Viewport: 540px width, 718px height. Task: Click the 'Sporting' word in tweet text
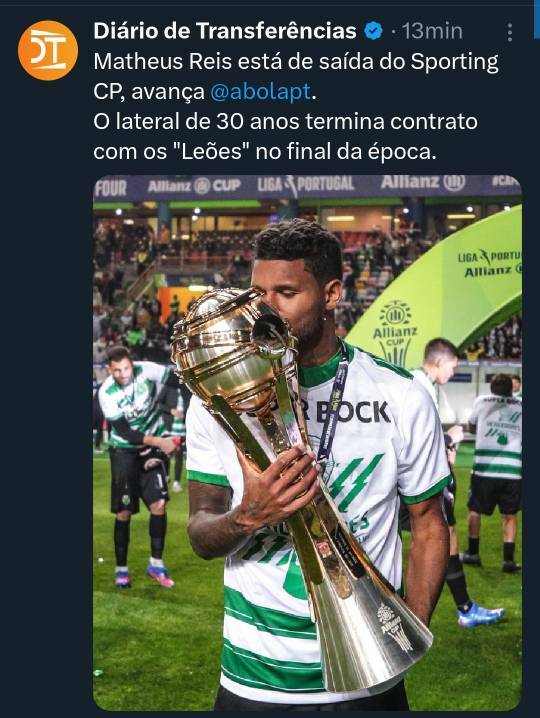[x=454, y=62]
